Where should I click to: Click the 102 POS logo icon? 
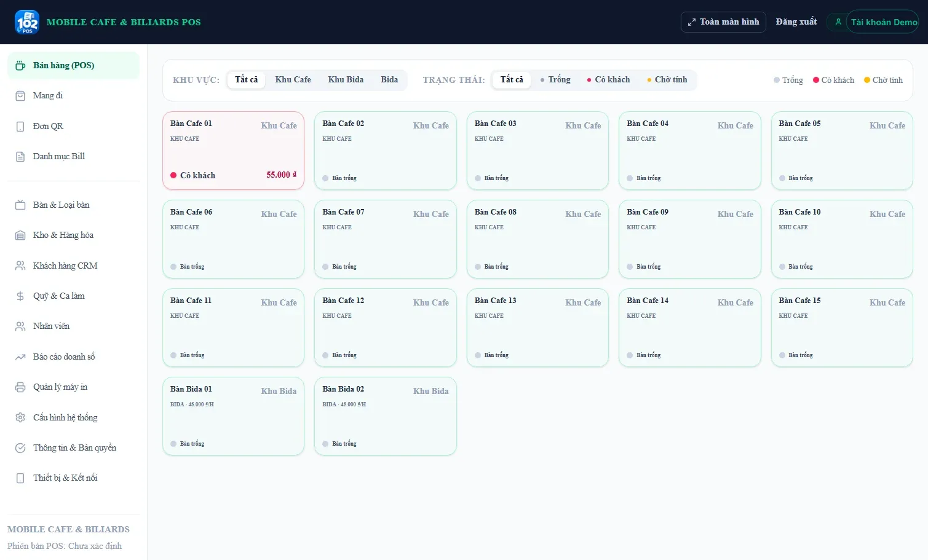click(27, 22)
